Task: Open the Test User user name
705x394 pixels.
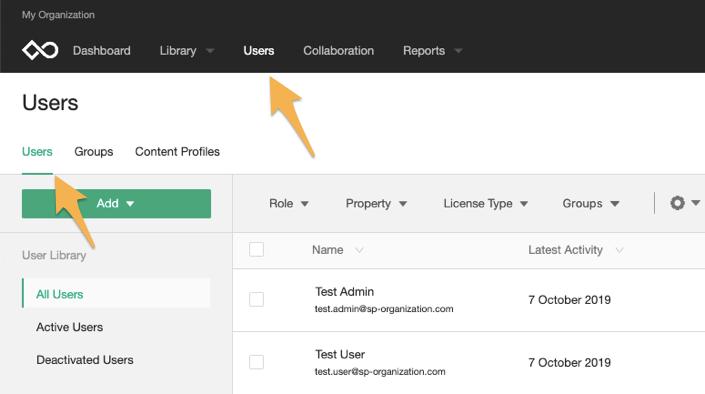Action: coord(340,354)
